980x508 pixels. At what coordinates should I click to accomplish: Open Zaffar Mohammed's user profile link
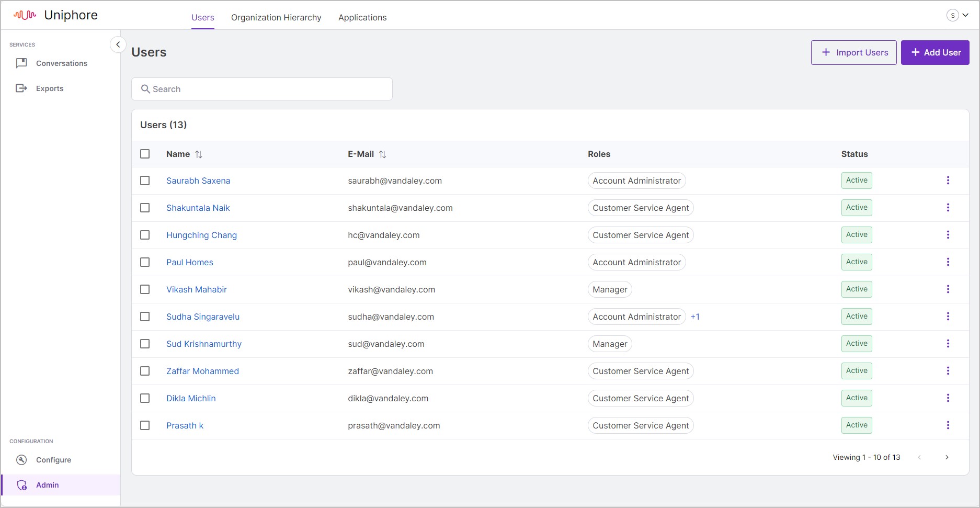tap(202, 371)
